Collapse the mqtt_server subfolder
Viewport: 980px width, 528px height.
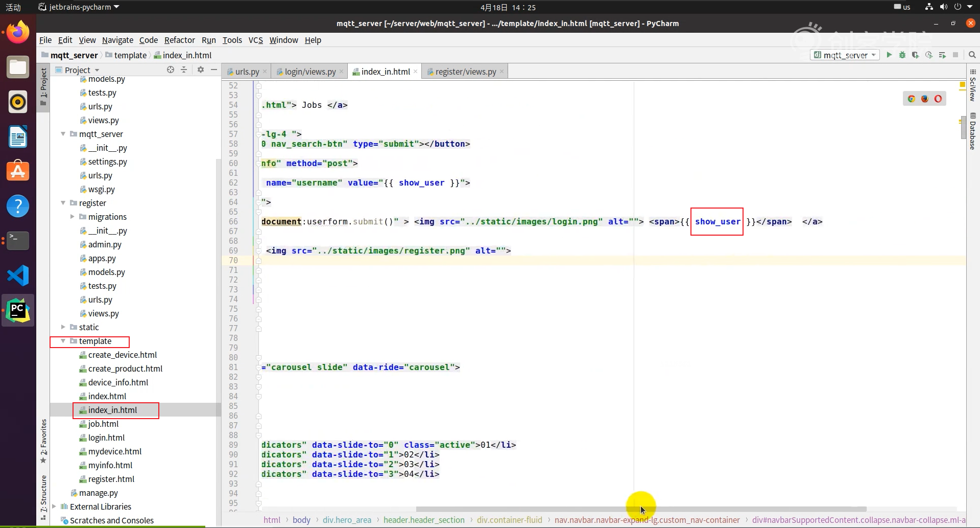63,134
